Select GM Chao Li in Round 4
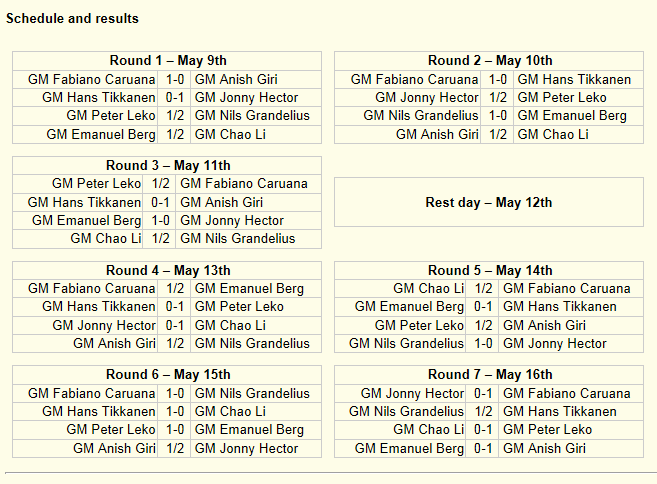657x484 pixels. (230, 325)
